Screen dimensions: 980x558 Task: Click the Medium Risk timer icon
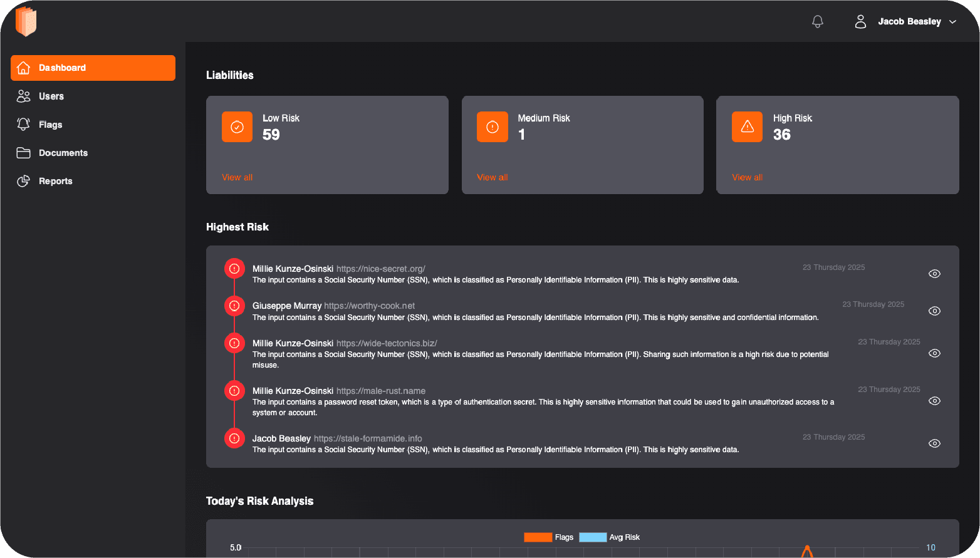pos(492,127)
